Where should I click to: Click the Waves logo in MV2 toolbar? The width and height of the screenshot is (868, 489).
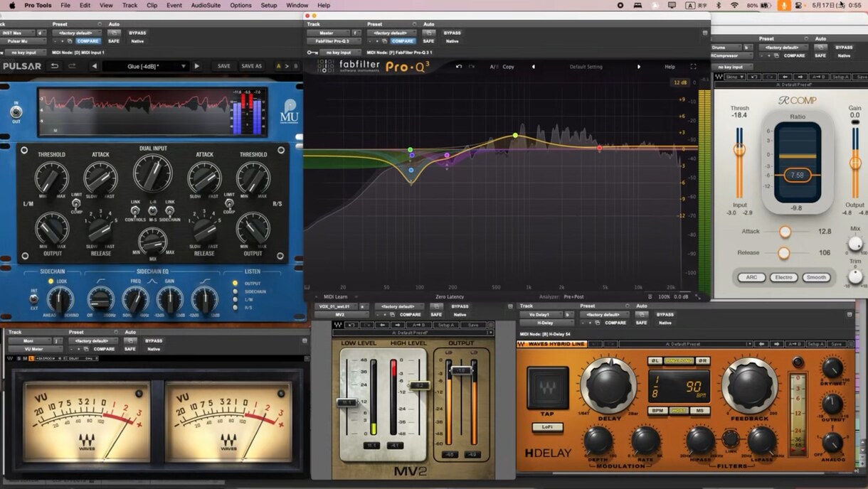338,325
